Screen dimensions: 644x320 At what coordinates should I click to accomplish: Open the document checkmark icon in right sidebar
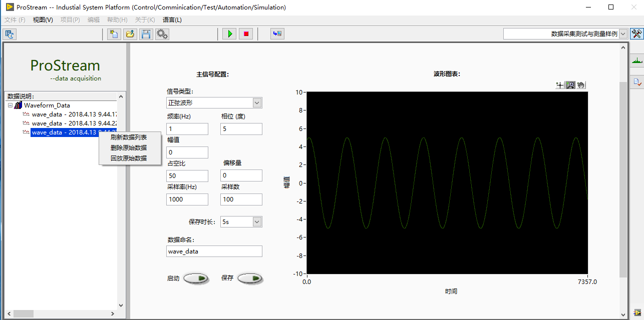pos(637,82)
